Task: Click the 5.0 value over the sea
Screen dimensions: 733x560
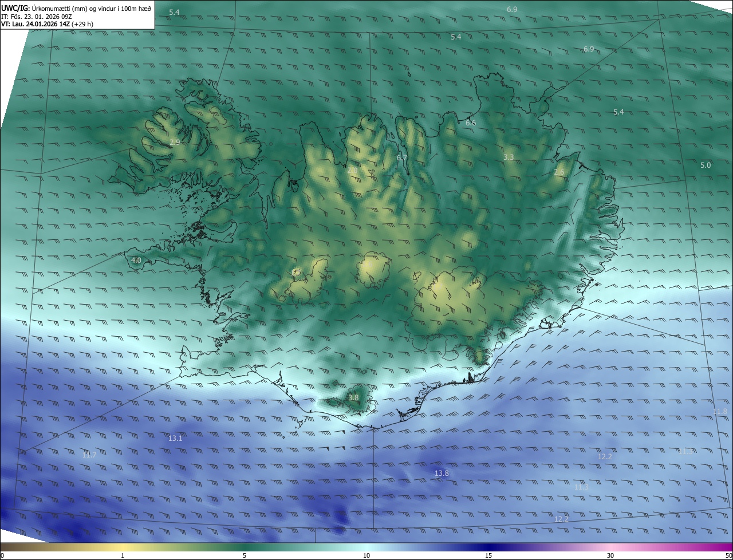Action: click(706, 165)
